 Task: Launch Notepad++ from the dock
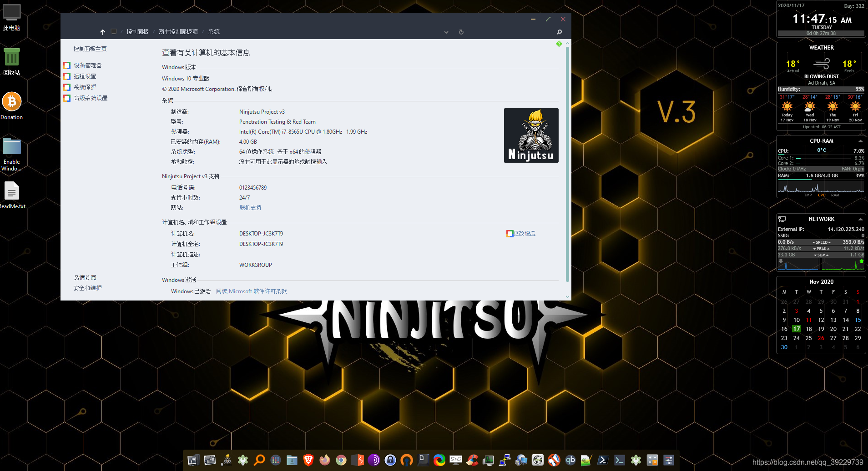coord(586,460)
